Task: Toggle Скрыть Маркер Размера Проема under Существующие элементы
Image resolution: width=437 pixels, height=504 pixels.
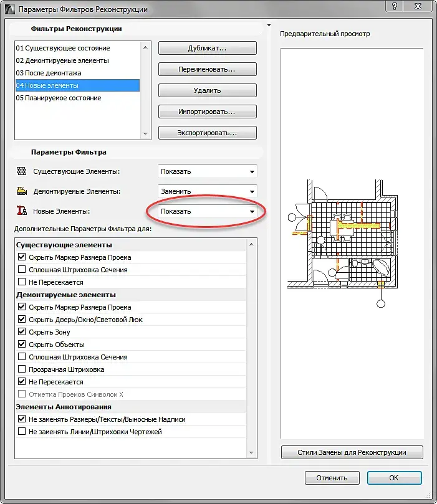Action: (x=22, y=257)
